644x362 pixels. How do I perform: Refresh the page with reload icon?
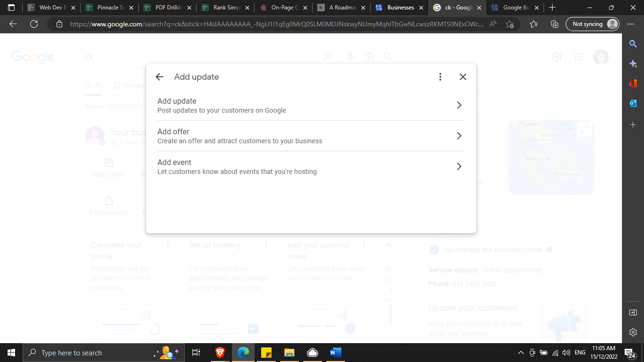coord(34,24)
